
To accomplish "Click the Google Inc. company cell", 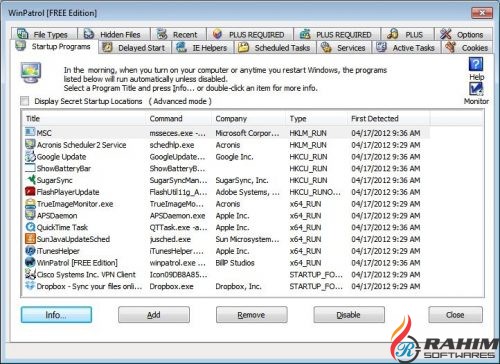I will [234, 157].
